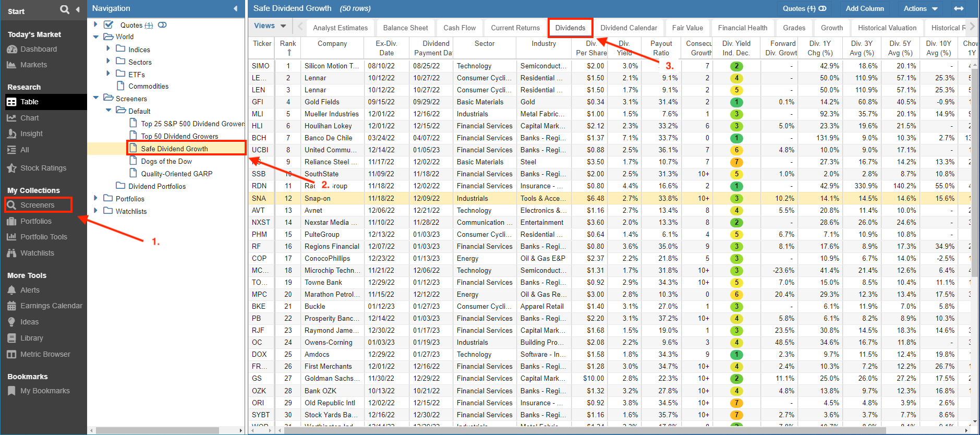Expand the Portfolios folder arrow in tree

(x=95, y=198)
